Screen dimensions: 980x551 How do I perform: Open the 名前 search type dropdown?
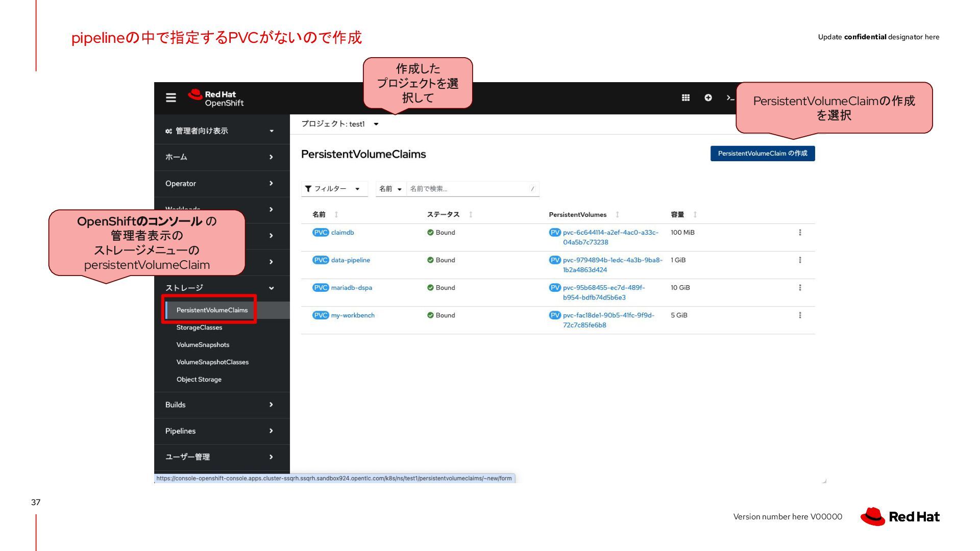tap(391, 189)
